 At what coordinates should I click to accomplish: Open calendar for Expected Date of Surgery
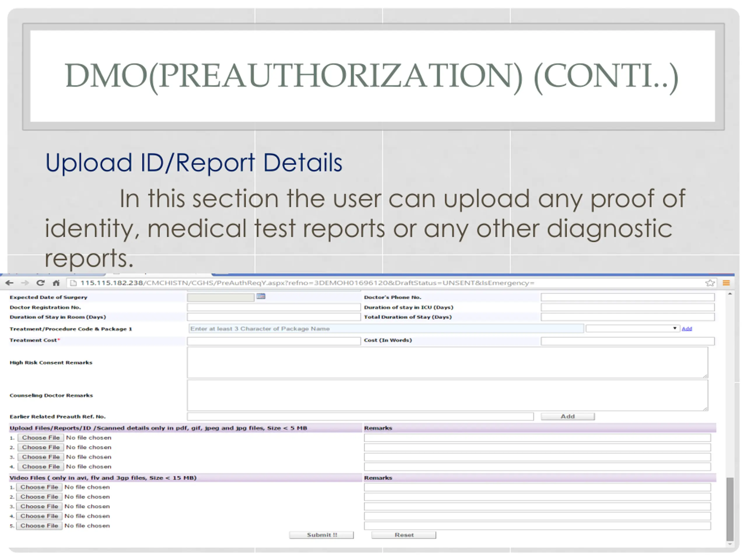(x=261, y=296)
